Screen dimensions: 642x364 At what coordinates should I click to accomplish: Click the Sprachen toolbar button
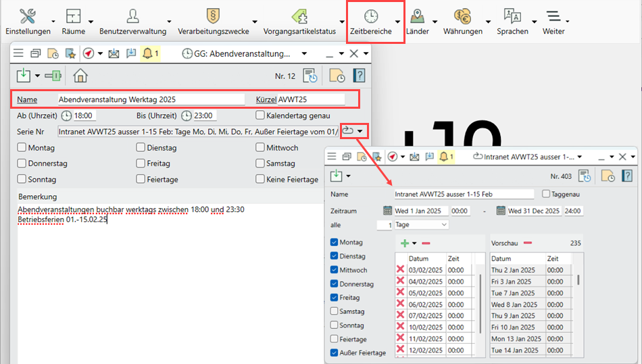point(512,21)
